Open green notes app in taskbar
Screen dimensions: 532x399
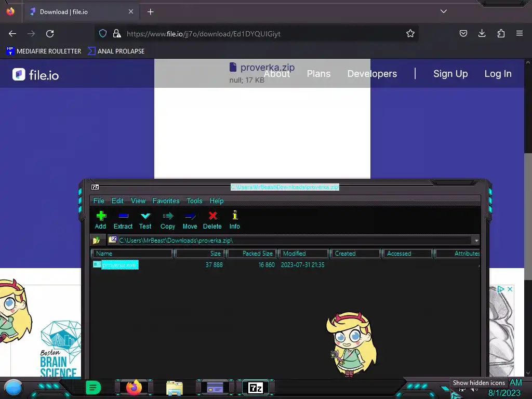[94, 388]
